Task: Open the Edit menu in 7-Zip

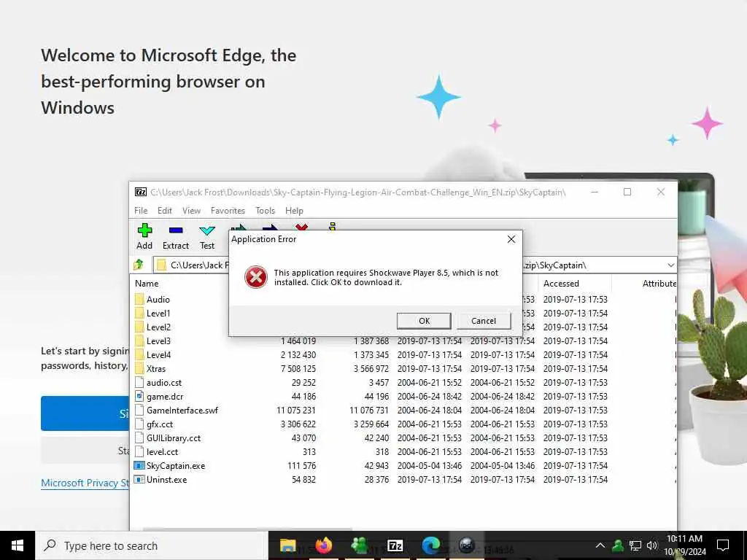Action: [164, 211]
